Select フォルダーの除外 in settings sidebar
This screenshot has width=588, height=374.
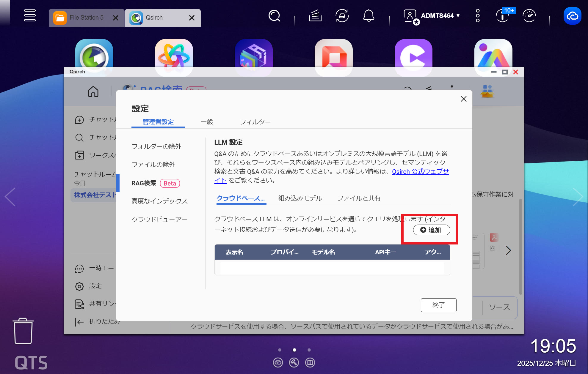156,146
